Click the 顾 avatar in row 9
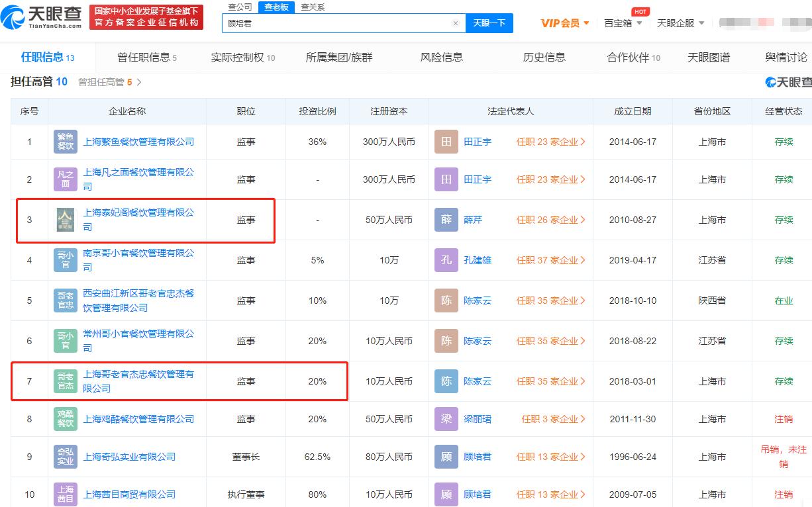This screenshot has height=507, width=812. (x=446, y=457)
